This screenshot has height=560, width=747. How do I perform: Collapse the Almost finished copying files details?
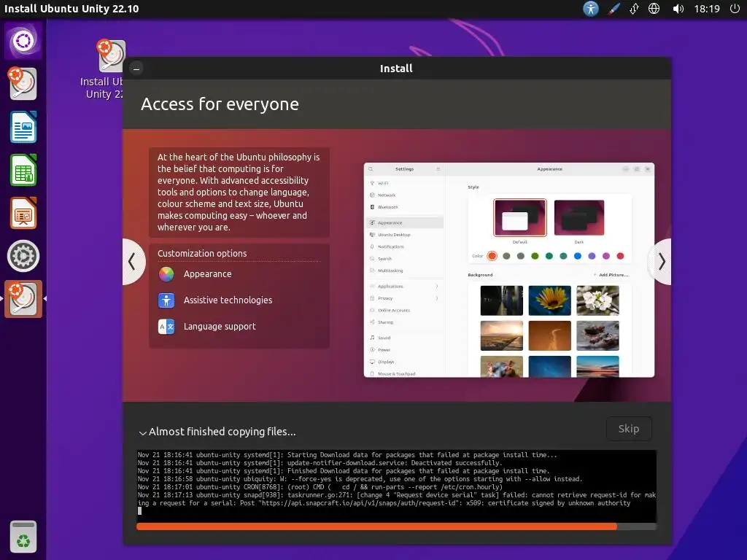(x=142, y=432)
